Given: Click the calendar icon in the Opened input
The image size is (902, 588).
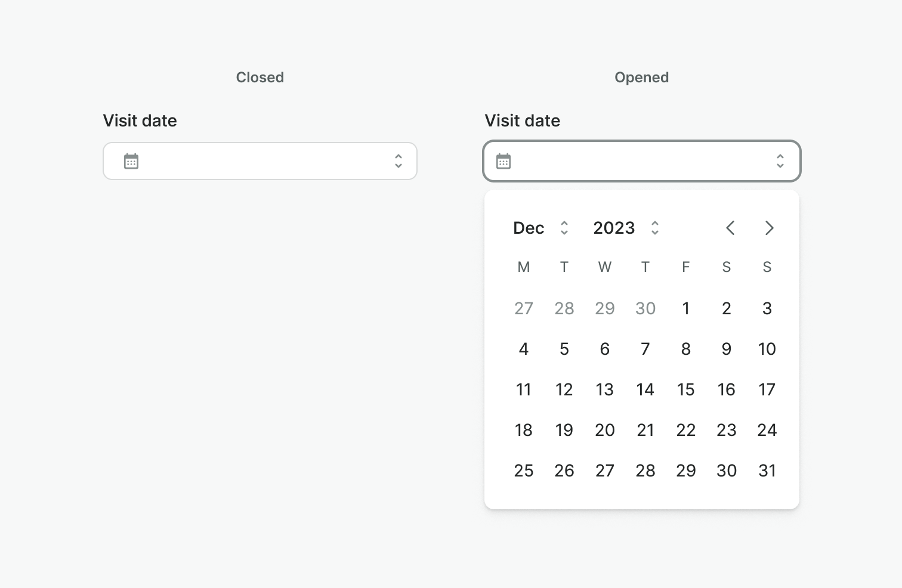Looking at the screenshot, I should 504,161.
